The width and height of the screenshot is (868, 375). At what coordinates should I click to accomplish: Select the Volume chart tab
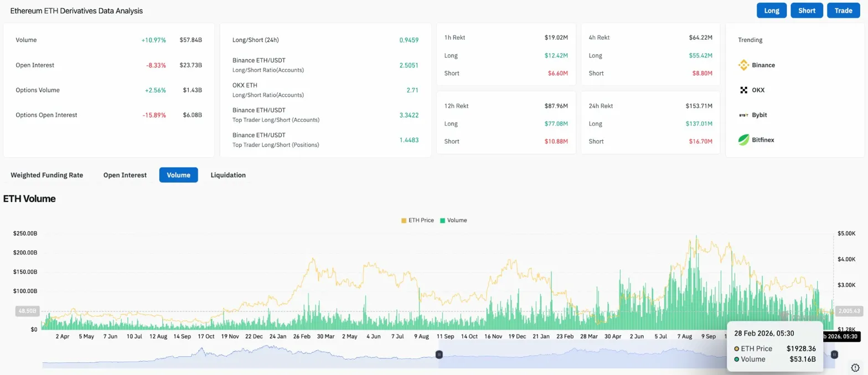point(178,175)
